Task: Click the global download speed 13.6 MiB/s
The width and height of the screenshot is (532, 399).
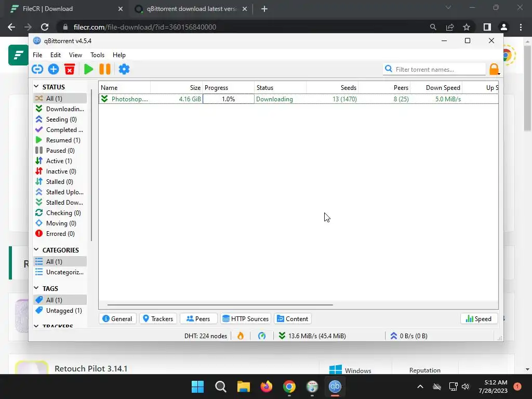Action: tap(312, 336)
